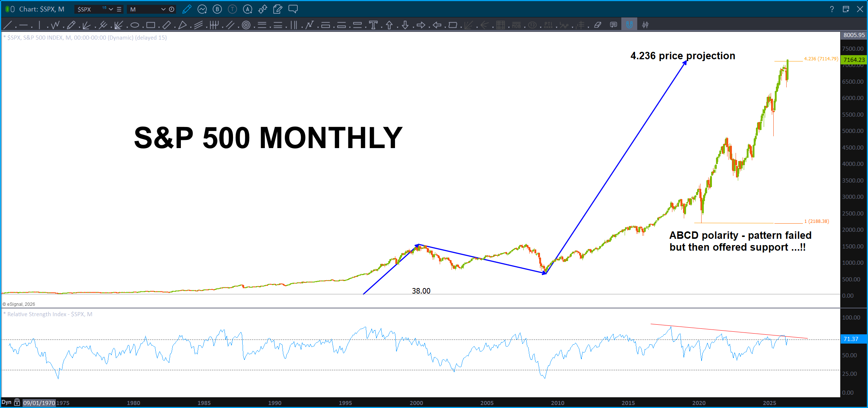The image size is (868, 408).
Task: Open the window layout menu icon
Action: coord(846,9)
